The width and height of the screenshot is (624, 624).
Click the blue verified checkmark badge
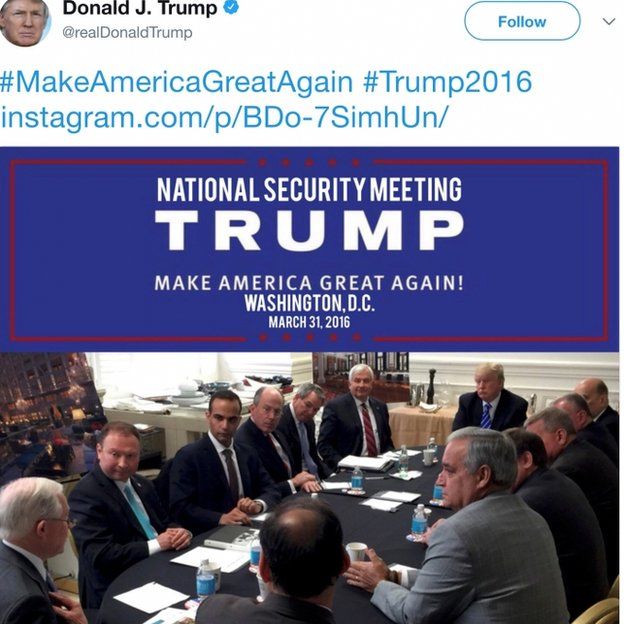click(x=231, y=7)
